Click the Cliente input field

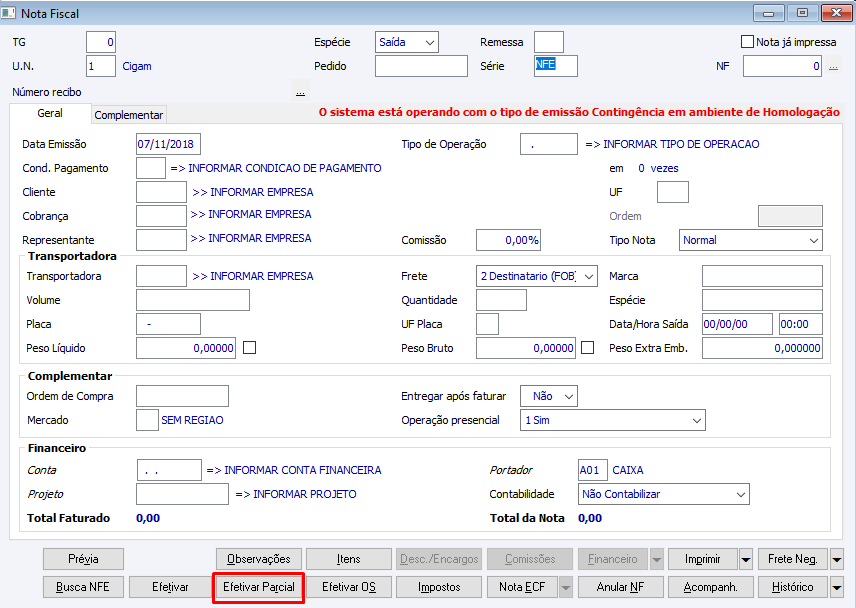(x=161, y=192)
